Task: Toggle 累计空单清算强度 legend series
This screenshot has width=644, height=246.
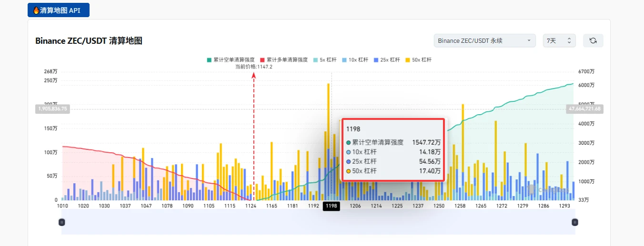Action: (230, 60)
